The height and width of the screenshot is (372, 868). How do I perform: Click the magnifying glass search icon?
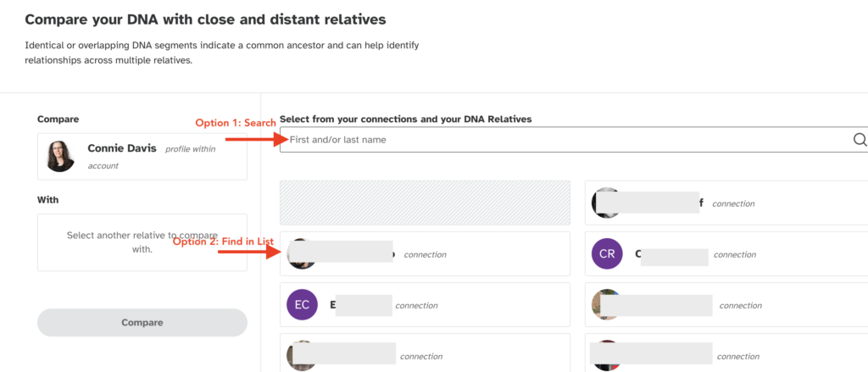[x=860, y=140]
